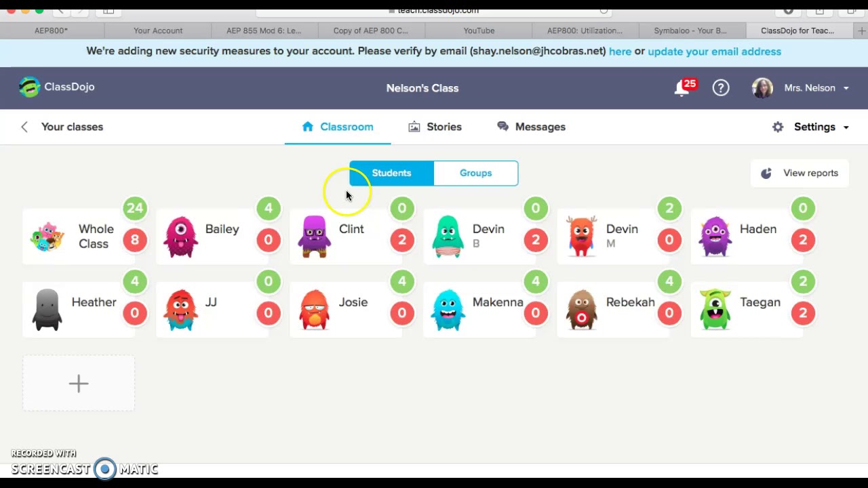Click Nelson's Class header title

pyautogui.click(x=422, y=88)
